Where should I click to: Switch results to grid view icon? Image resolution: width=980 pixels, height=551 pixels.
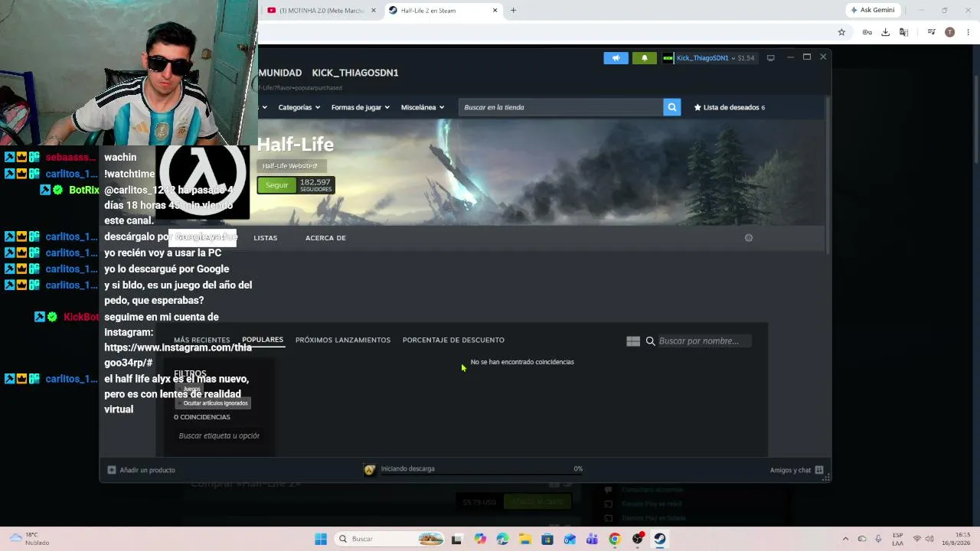click(633, 341)
